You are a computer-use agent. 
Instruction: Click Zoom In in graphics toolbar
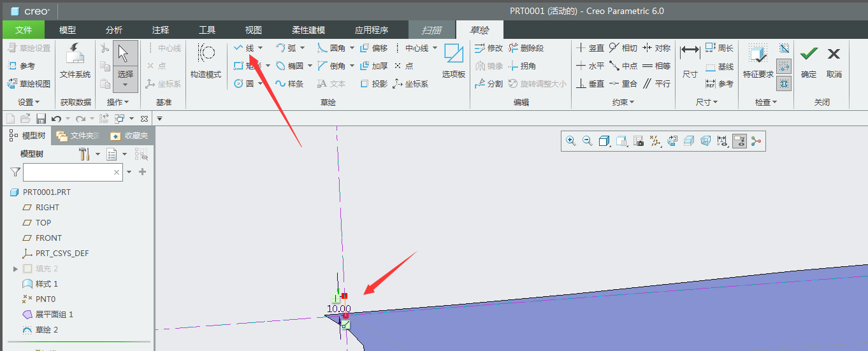click(x=571, y=141)
